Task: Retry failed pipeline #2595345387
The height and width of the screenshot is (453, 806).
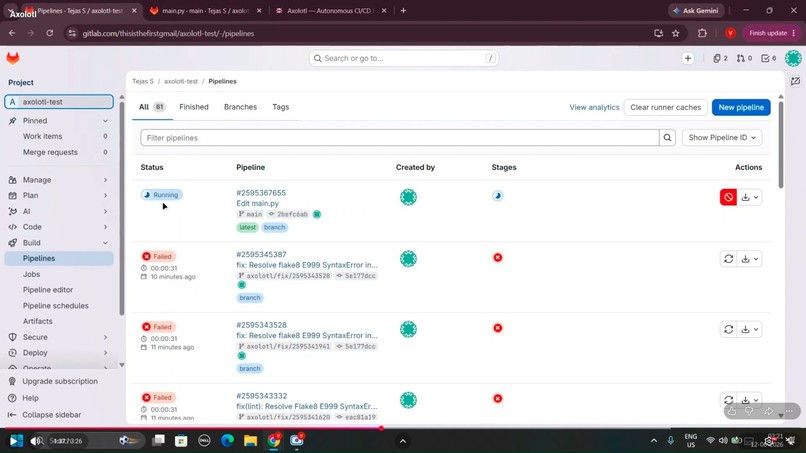Action: click(728, 259)
